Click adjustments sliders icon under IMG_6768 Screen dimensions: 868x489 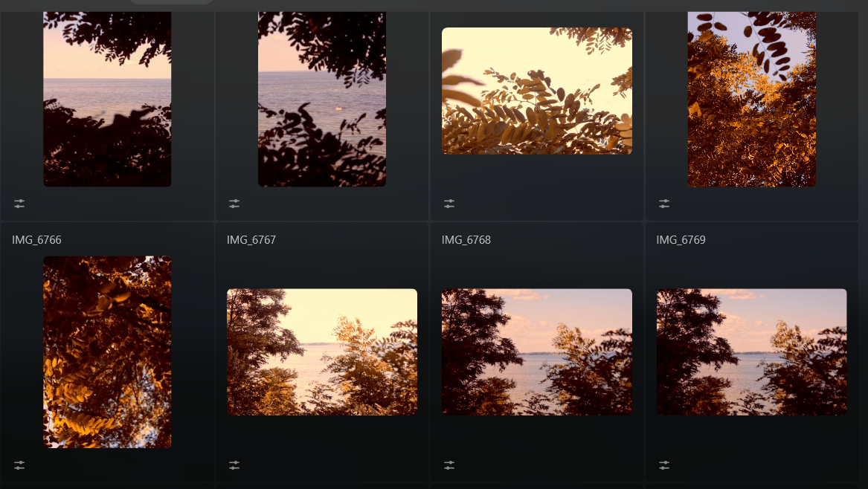coord(449,465)
